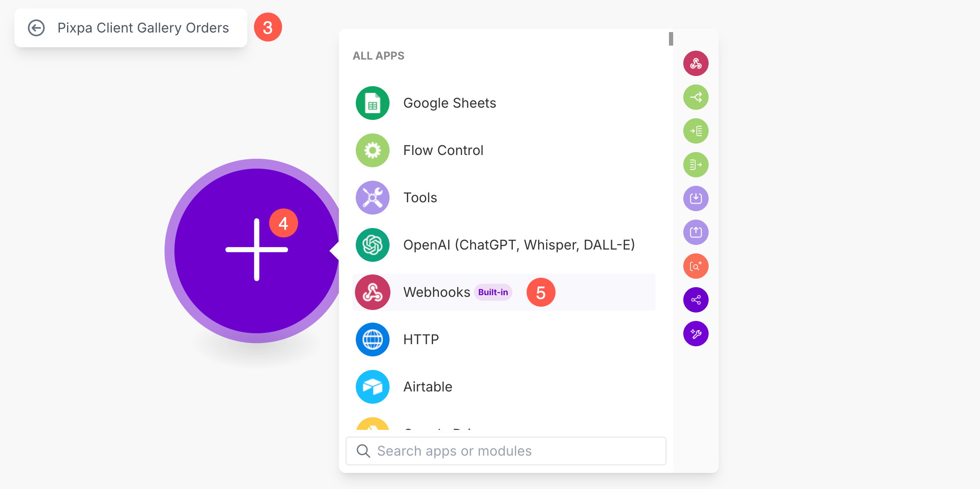Viewport: 980px width, 489px height.
Task: Choose the Flow Control app
Action: [504, 150]
